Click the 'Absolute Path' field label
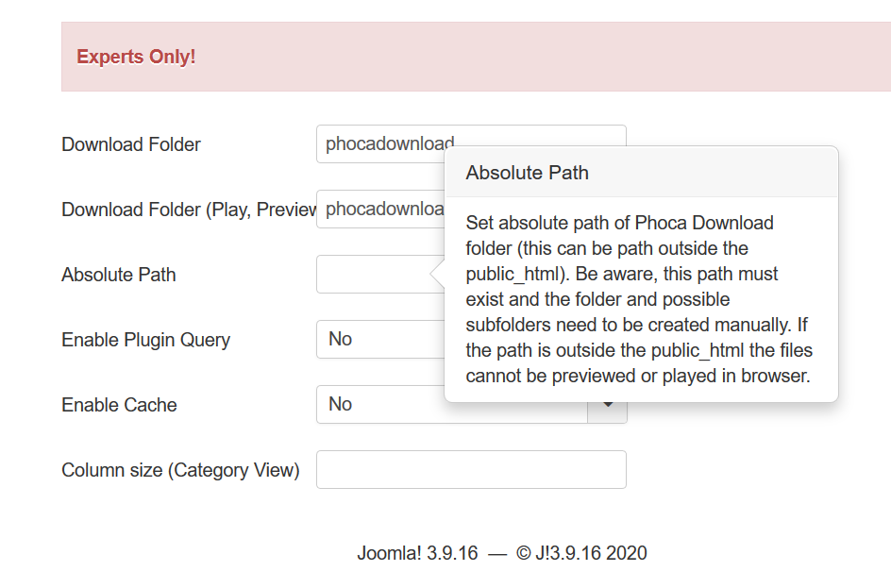The image size is (891, 588). (119, 275)
